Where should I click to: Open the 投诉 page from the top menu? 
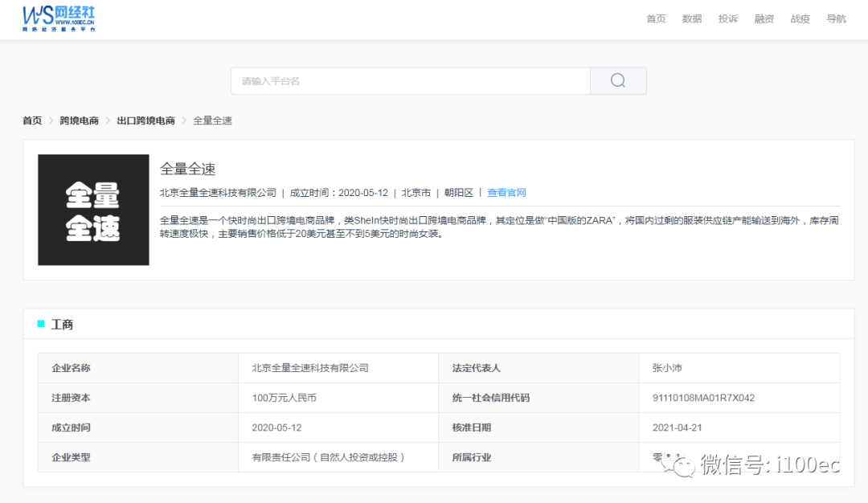tap(728, 18)
